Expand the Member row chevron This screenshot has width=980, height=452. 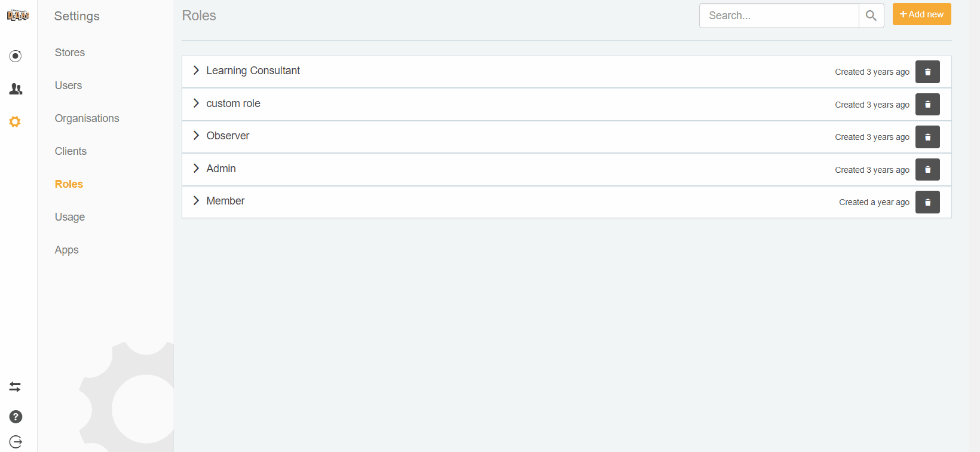tap(196, 201)
